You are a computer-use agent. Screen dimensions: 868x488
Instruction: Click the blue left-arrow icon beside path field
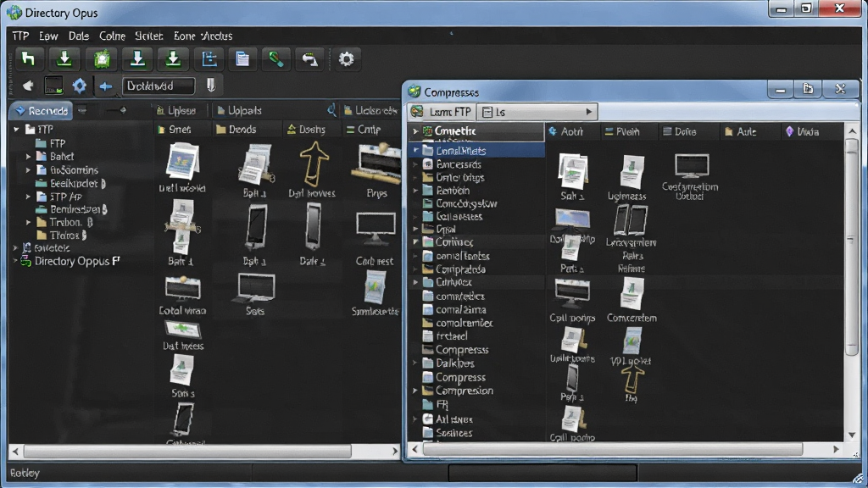tap(105, 86)
